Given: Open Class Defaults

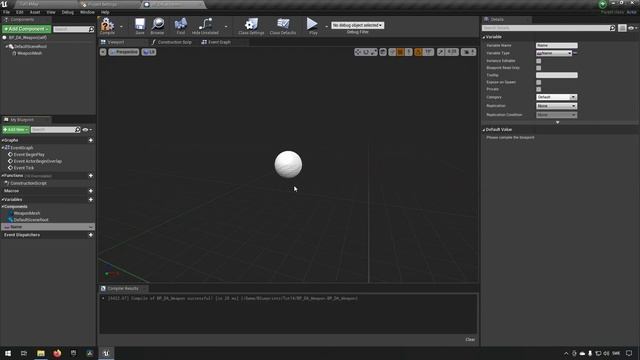Looking at the screenshot, I should pos(283,25).
